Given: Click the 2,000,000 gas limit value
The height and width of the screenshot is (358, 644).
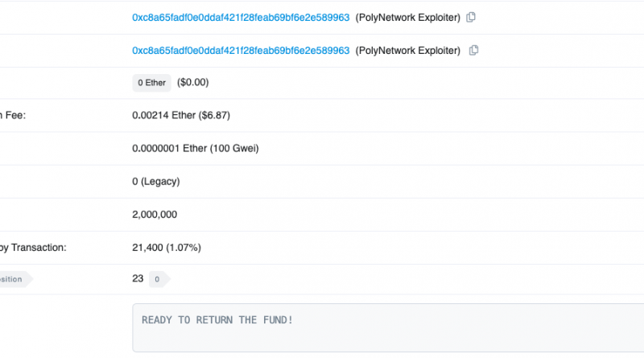Looking at the screenshot, I should pyautogui.click(x=155, y=215).
